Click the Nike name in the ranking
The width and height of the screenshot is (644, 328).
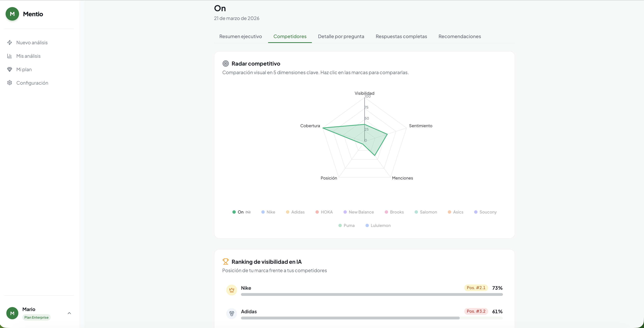(246, 288)
